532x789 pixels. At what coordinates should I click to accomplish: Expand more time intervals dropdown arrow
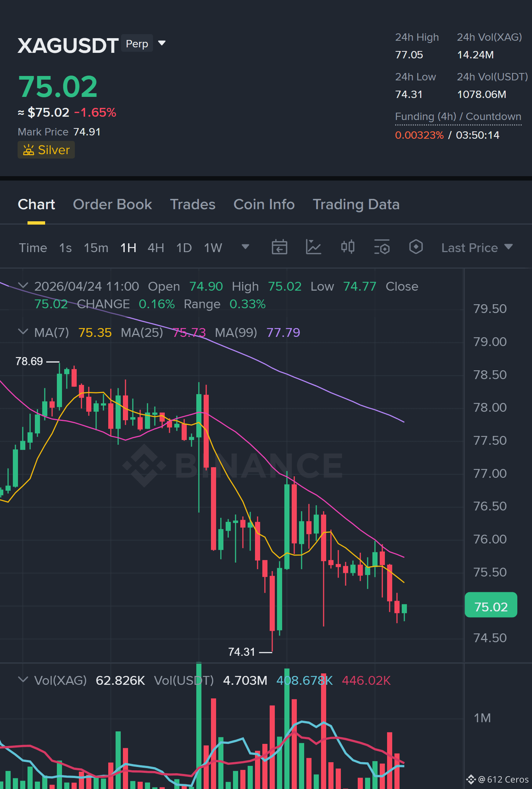coord(245,247)
